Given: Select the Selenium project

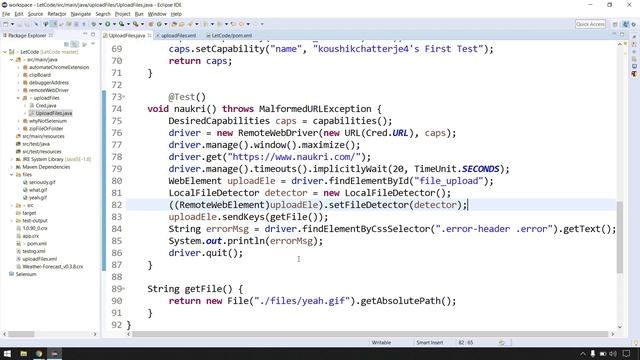Looking at the screenshot, I should 26,274.
